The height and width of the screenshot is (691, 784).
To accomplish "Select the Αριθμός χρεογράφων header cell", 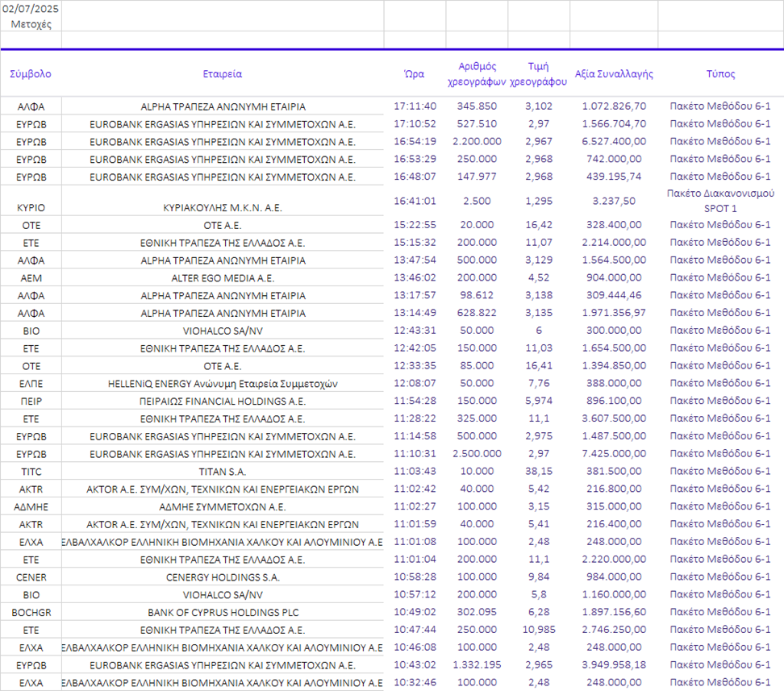I will [x=476, y=73].
